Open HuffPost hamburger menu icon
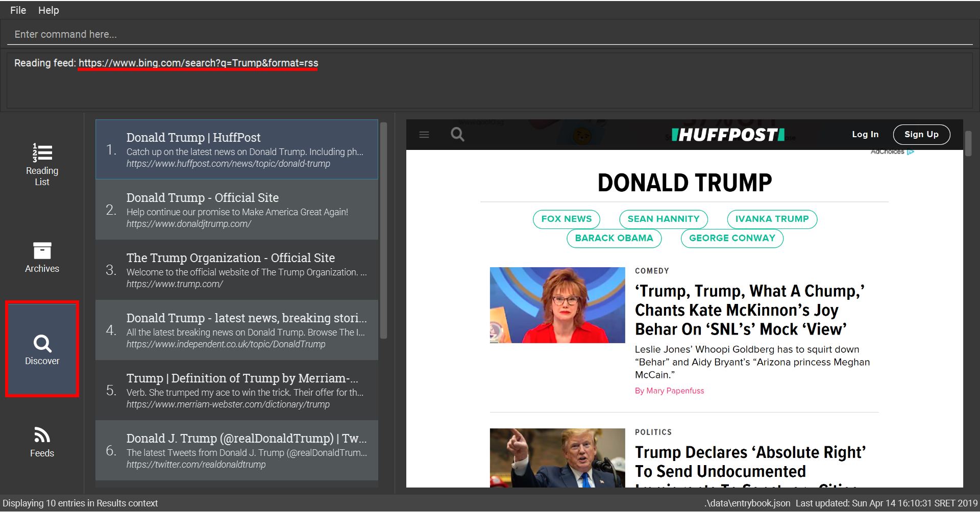Viewport: 980px width, 512px height. coord(424,135)
